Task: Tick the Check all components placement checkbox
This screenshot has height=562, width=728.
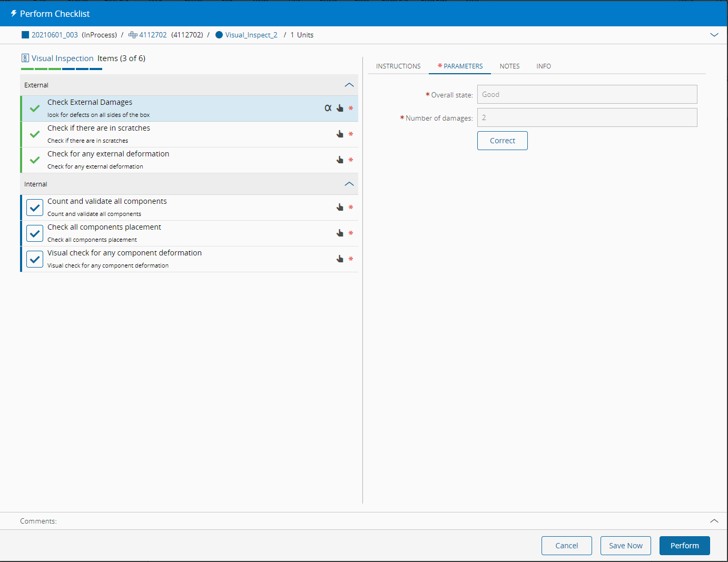Action: tap(35, 233)
